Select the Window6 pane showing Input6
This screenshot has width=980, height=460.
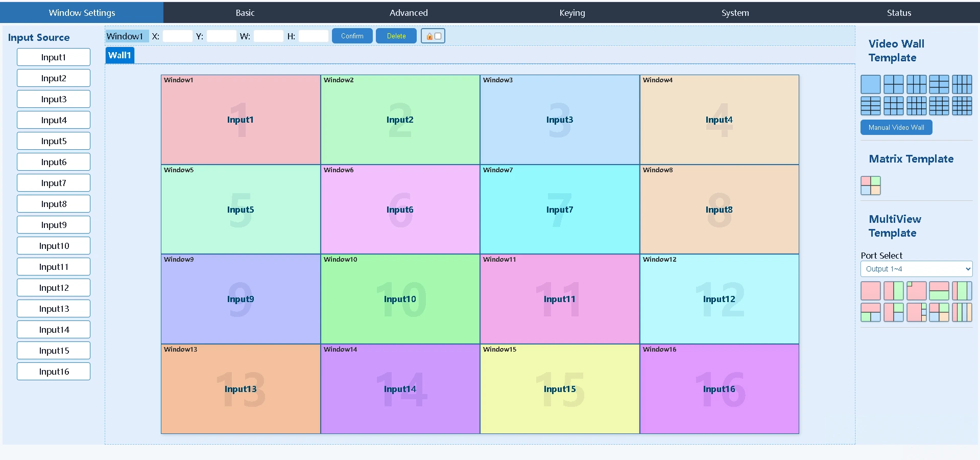click(400, 210)
